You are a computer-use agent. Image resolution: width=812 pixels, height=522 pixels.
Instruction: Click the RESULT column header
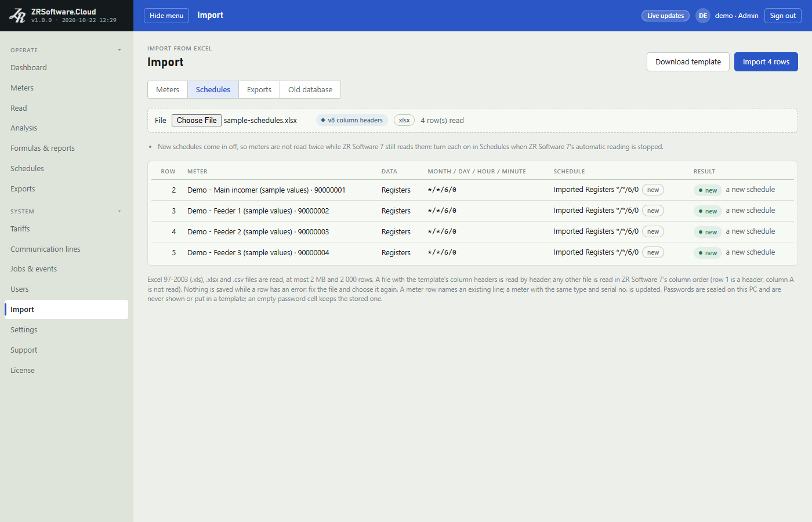[704, 172]
